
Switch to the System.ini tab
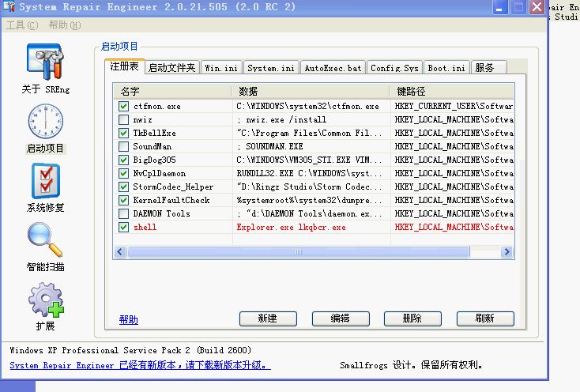tap(271, 68)
